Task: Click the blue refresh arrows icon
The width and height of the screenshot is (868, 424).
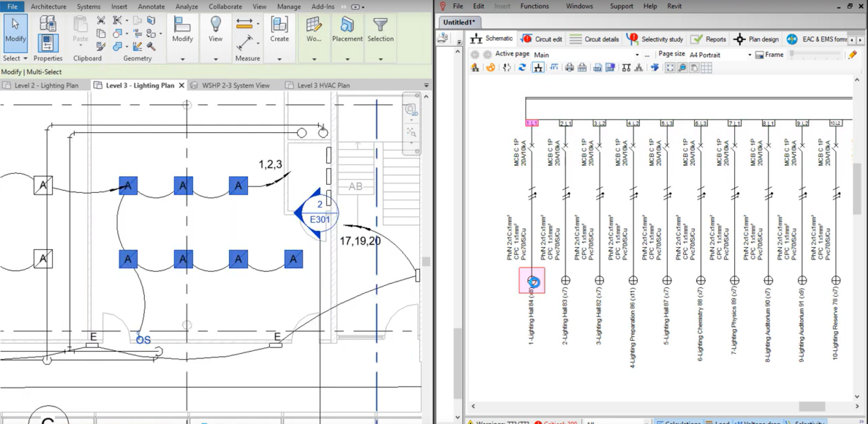Action: coord(522,68)
